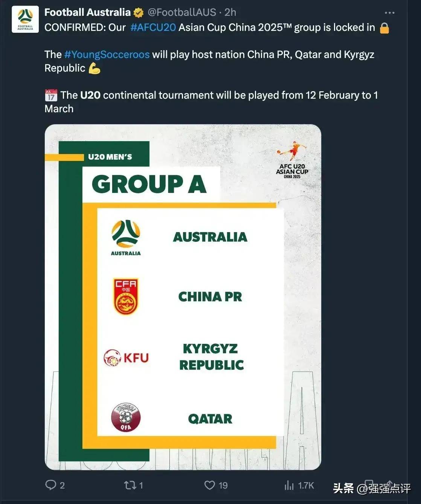Click the QFA Qatar crest logo

tap(126, 417)
